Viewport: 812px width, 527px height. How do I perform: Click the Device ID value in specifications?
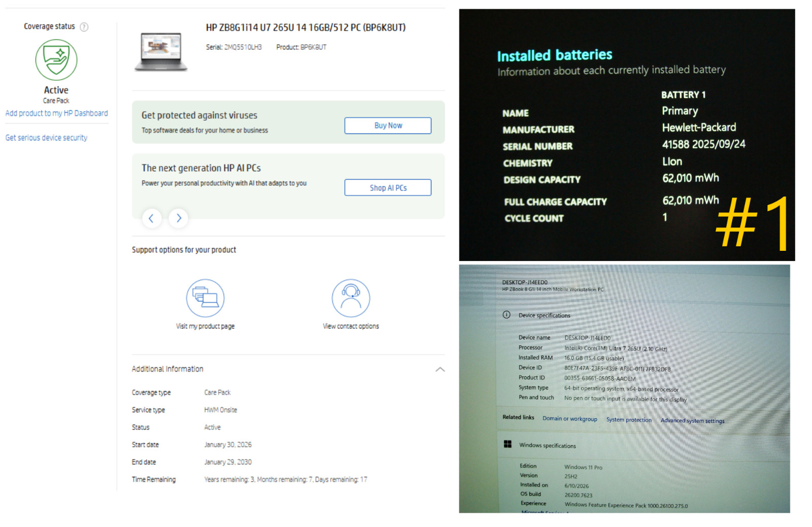point(617,369)
